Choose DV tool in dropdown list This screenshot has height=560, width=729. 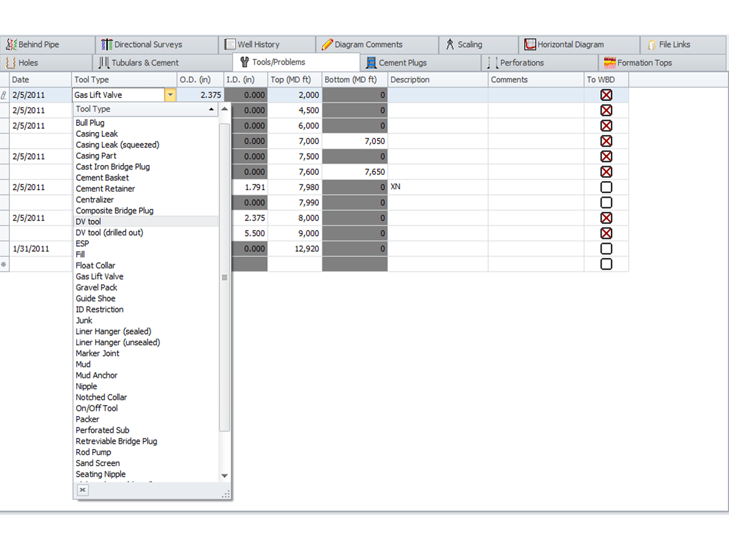88,222
